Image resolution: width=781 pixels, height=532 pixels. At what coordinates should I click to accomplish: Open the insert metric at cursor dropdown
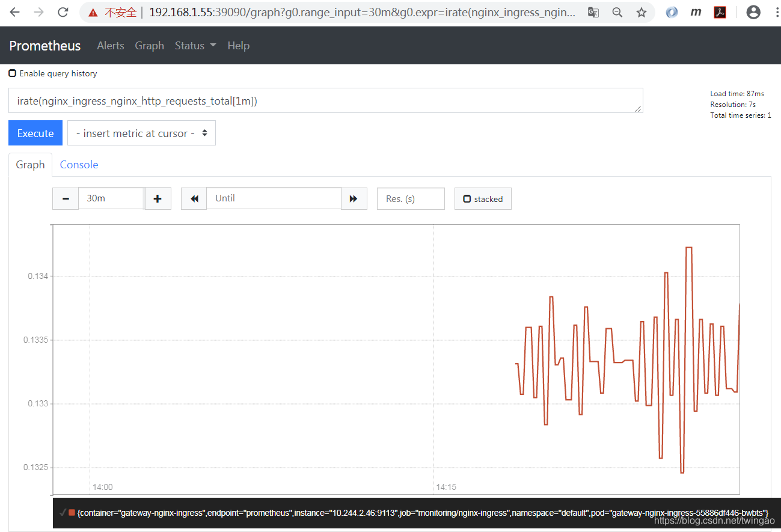pyautogui.click(x=141, y=133)
